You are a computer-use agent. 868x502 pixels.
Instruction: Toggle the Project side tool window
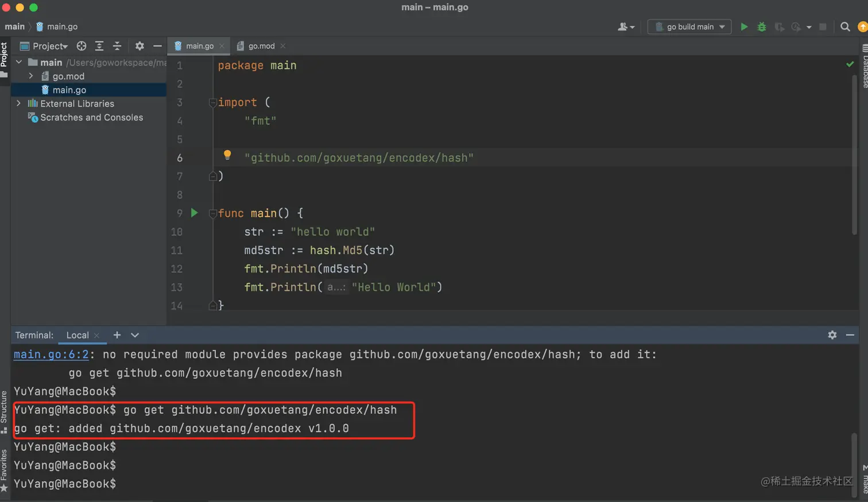tap(5, 60)
